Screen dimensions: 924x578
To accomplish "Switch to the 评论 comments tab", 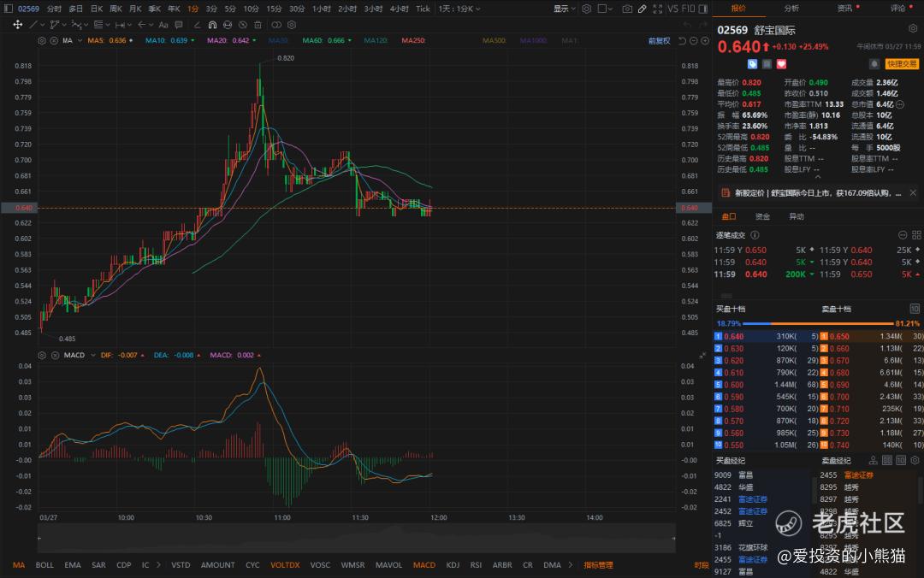I will click(x=897, y=9).
